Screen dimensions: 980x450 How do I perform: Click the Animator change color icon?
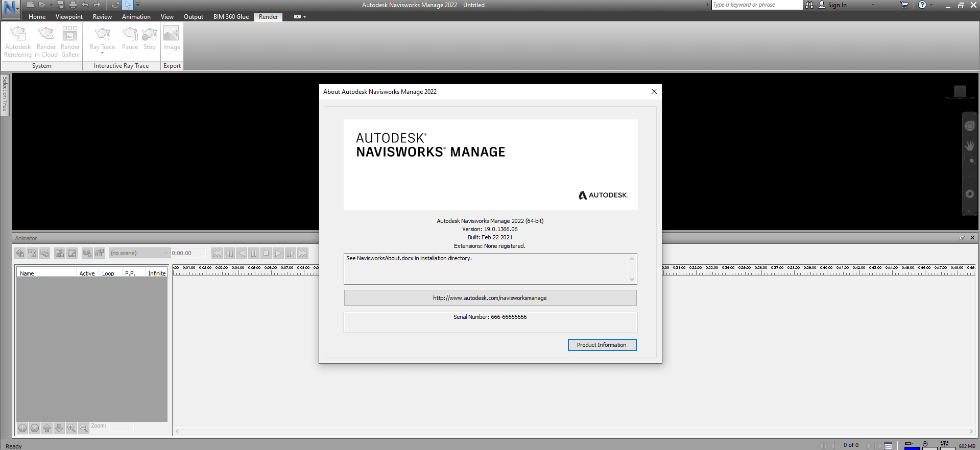(60, 253)
